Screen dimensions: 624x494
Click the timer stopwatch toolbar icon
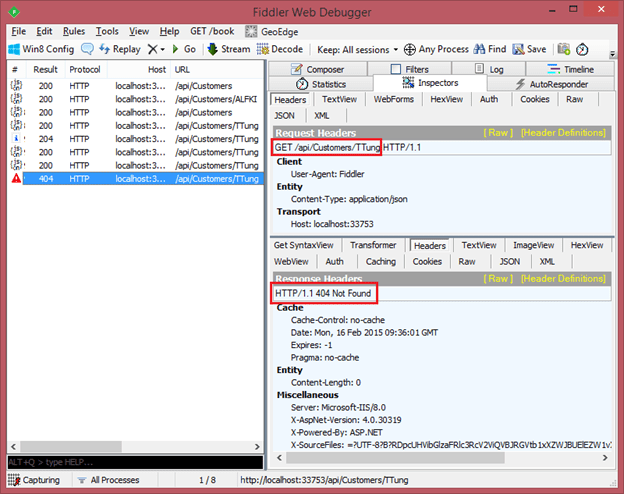(x=582, y=49)
